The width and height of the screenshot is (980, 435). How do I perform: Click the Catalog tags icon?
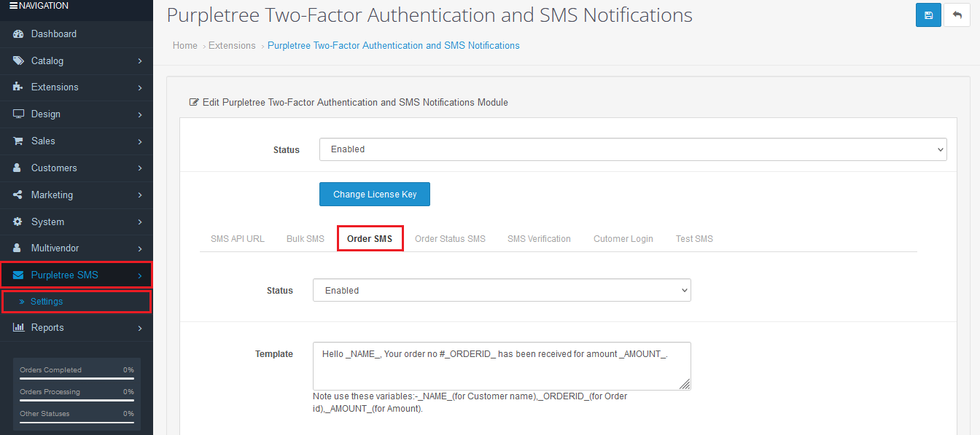pyautogui.click(x=18, y=61)
